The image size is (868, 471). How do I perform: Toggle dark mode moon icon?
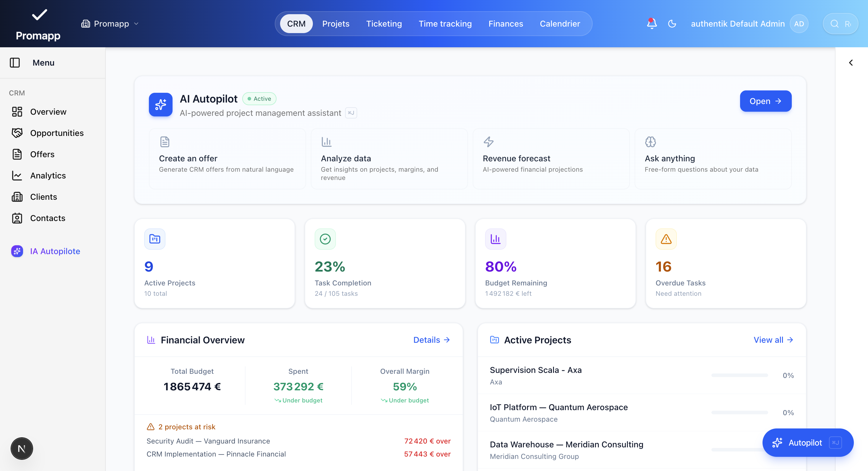[672, 24]
